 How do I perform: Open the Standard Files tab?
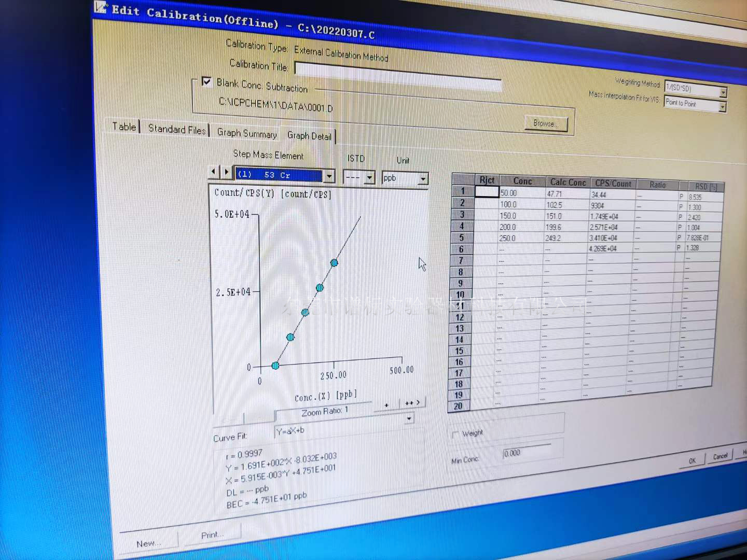point(176,129)
